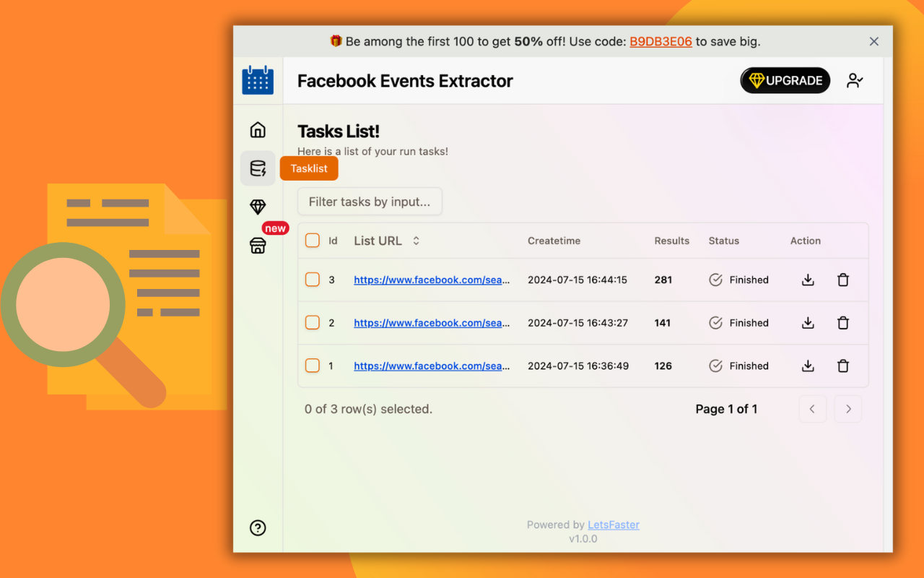
Task: Download results for task 3
Action: pos(808,280)
